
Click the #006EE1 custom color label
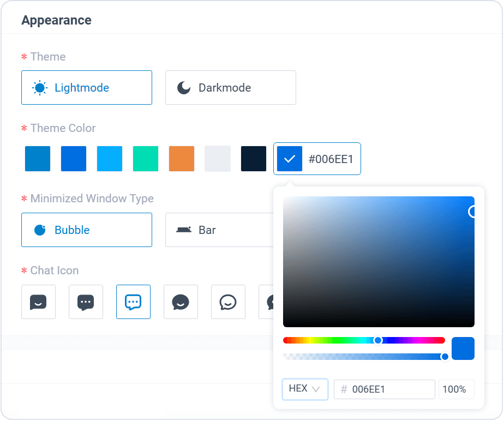[x=331, y=159]
